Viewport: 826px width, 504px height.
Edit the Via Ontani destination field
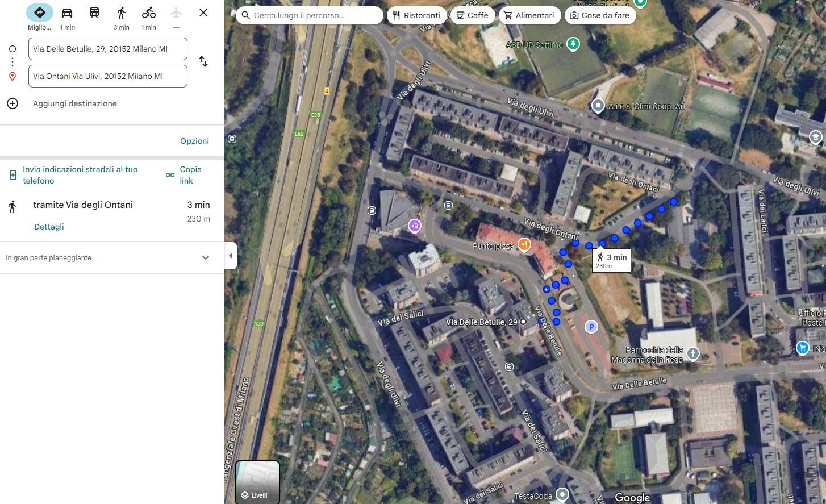pos(108,76)
